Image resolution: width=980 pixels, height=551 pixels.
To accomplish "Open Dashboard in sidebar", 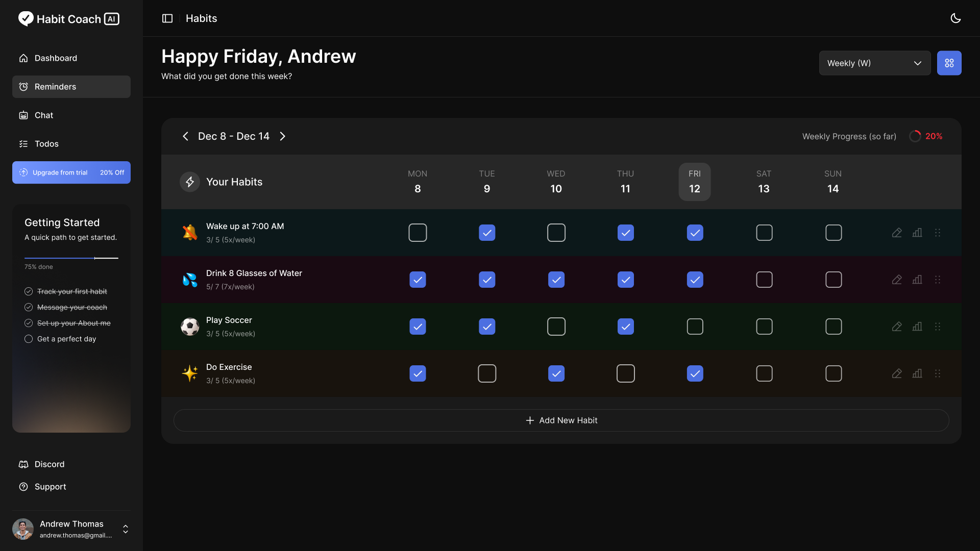I will tap(71, 58).
